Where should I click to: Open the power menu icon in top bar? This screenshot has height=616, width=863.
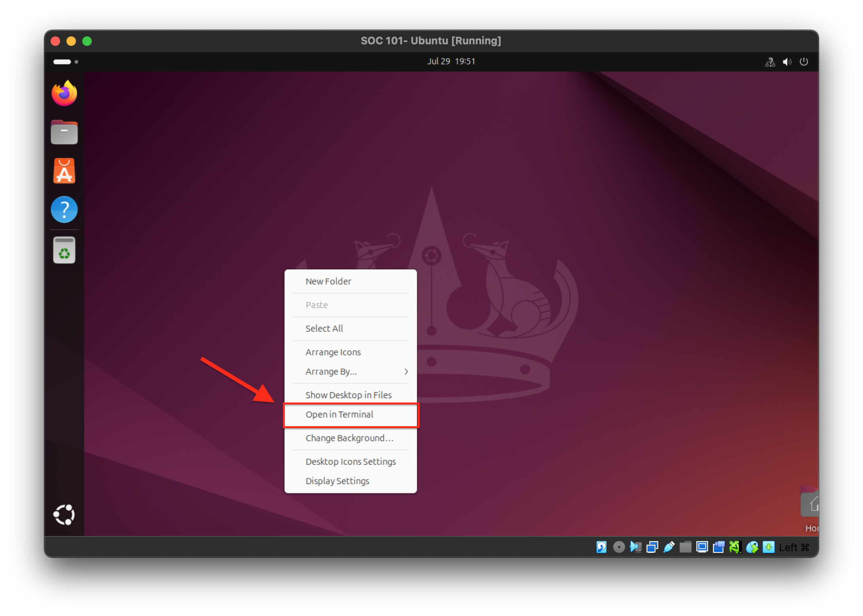point(804,62)
